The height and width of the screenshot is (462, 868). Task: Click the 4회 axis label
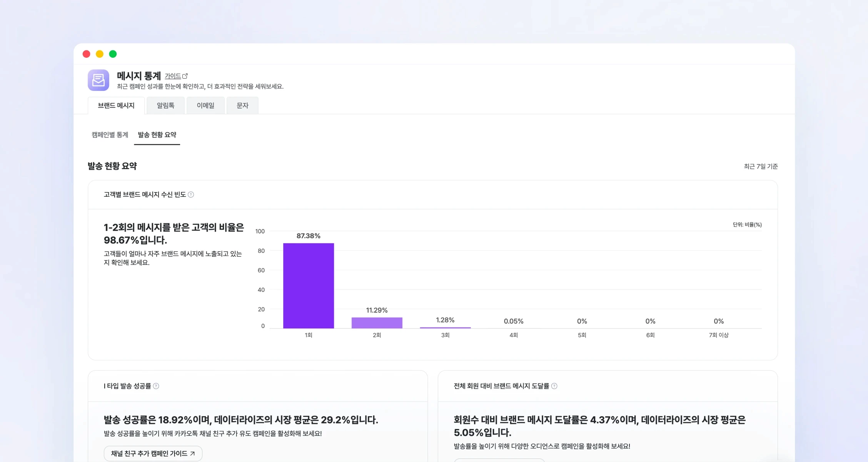click(x=514, y=335)
